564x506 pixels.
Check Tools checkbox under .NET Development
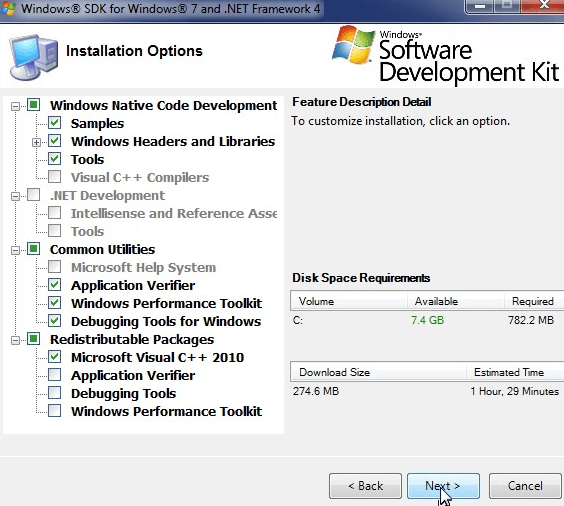click(55, 231)
